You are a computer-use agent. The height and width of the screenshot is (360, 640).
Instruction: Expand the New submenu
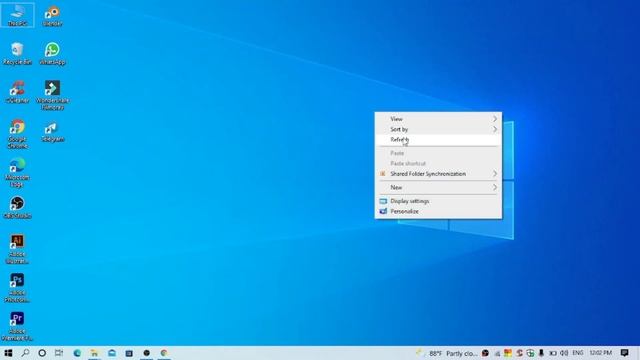pos(438,187)
